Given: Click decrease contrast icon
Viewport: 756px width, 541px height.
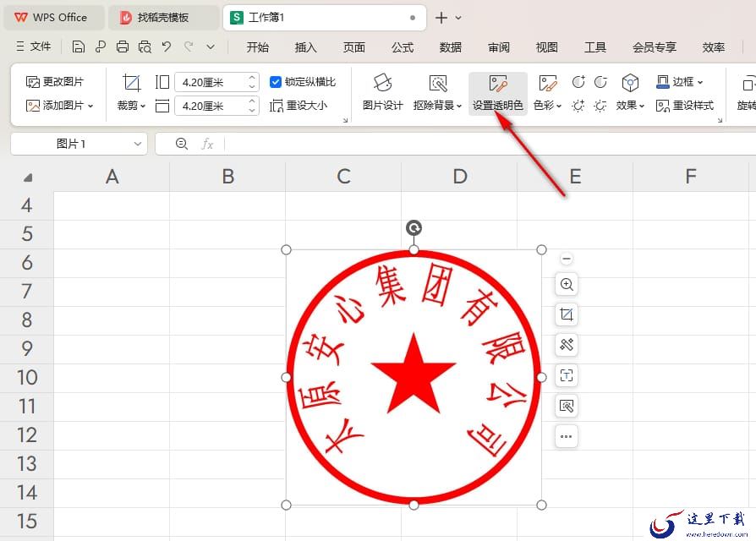Looking at the screenshot, I should tap(600, 82).
